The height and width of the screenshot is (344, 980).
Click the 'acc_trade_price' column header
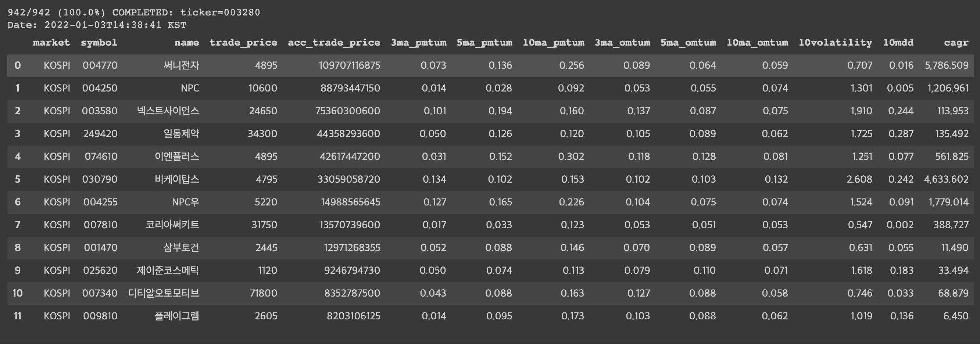click(334, 43)
